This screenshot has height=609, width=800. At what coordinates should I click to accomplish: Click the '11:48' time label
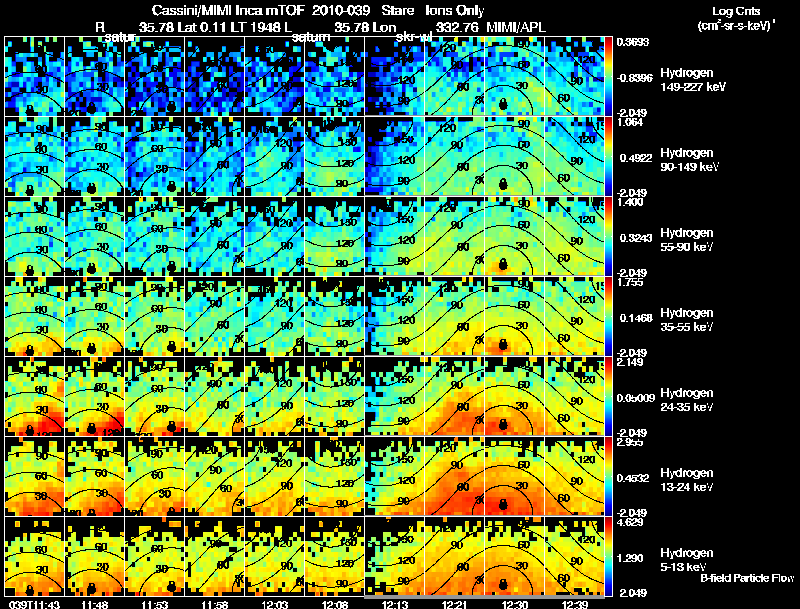click(95, 604)
